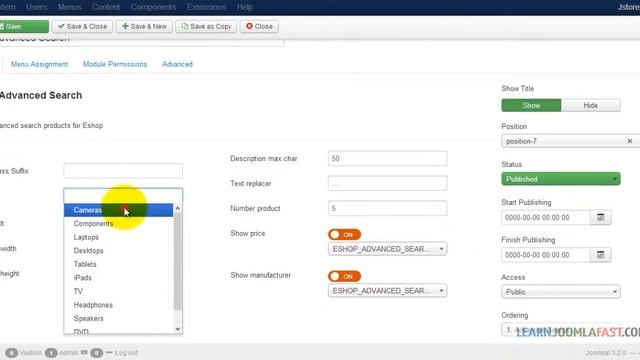Open the Extensions menu

[207, 7]
